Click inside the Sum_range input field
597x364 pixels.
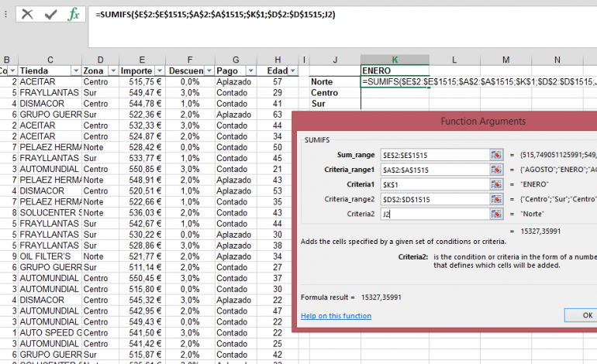pyautogui.click(x=435, y=155)
